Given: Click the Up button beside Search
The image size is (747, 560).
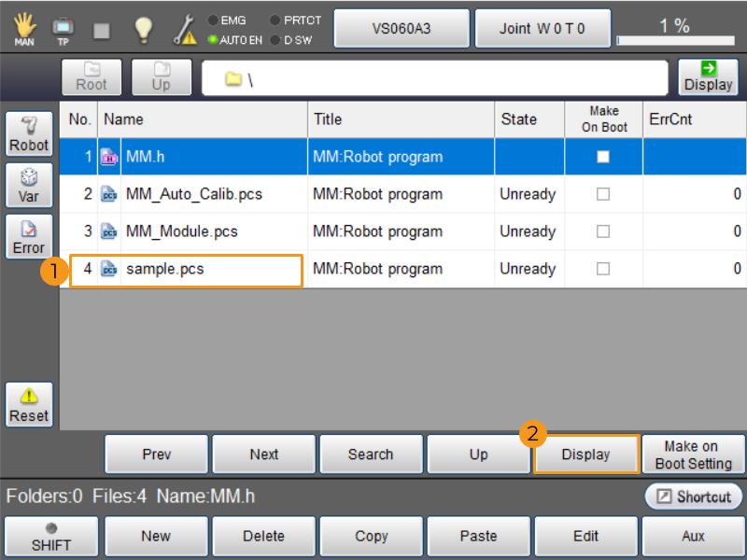Looking at the screenshot, I should click(479, 455).
